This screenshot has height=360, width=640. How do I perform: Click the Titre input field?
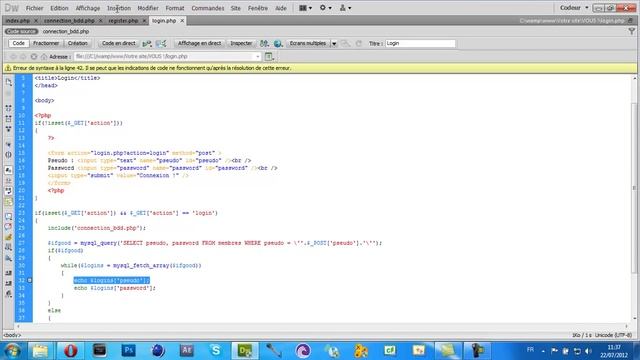click(420, 43)
